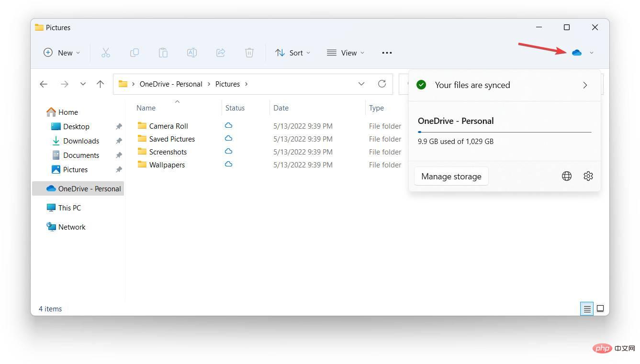Click the pin icon next to Documents

[119, 155]
